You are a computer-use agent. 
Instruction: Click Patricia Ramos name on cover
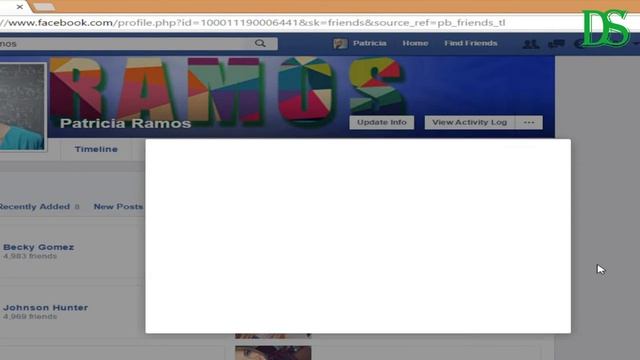(x=125, y=123)
